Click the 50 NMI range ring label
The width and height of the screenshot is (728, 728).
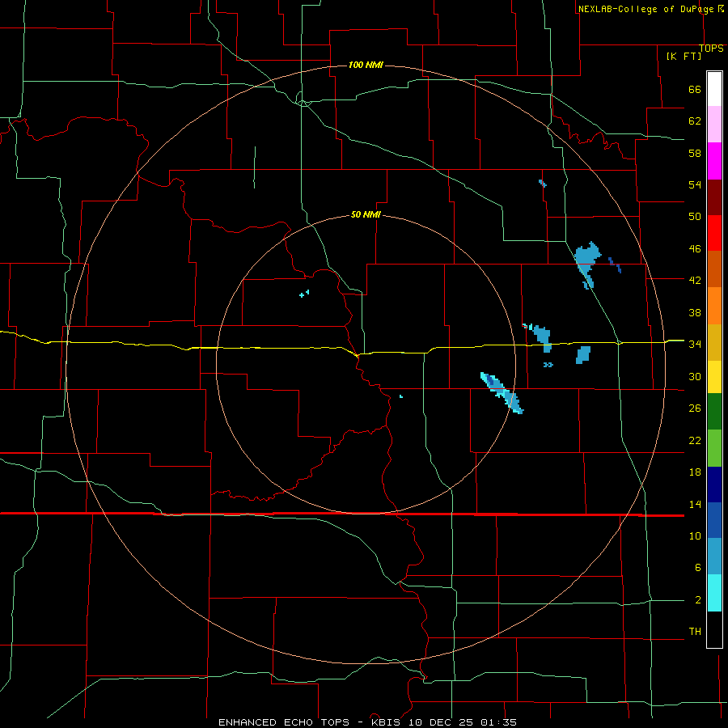[366, 214]
